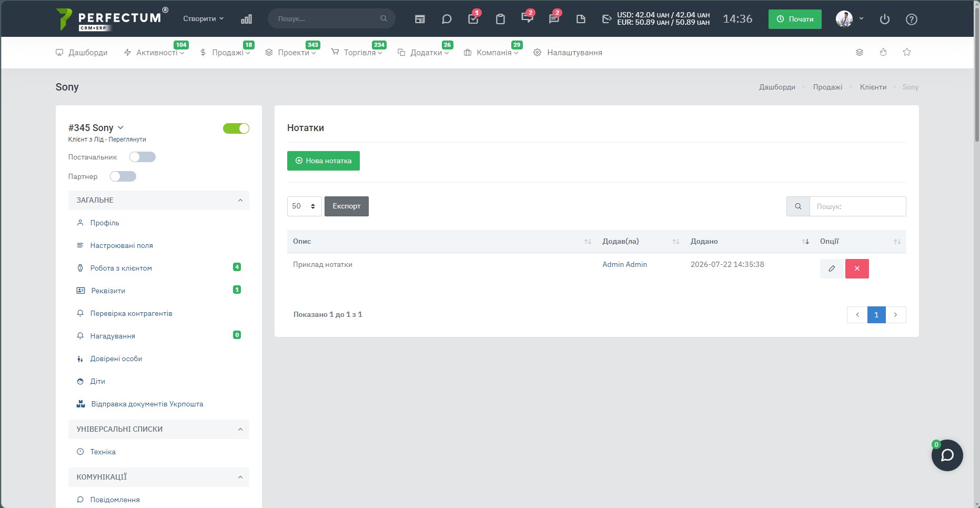Open the chat bubble icon in header
The height and width of the screenshot is (508, 980).
click(x=447, y=19)
